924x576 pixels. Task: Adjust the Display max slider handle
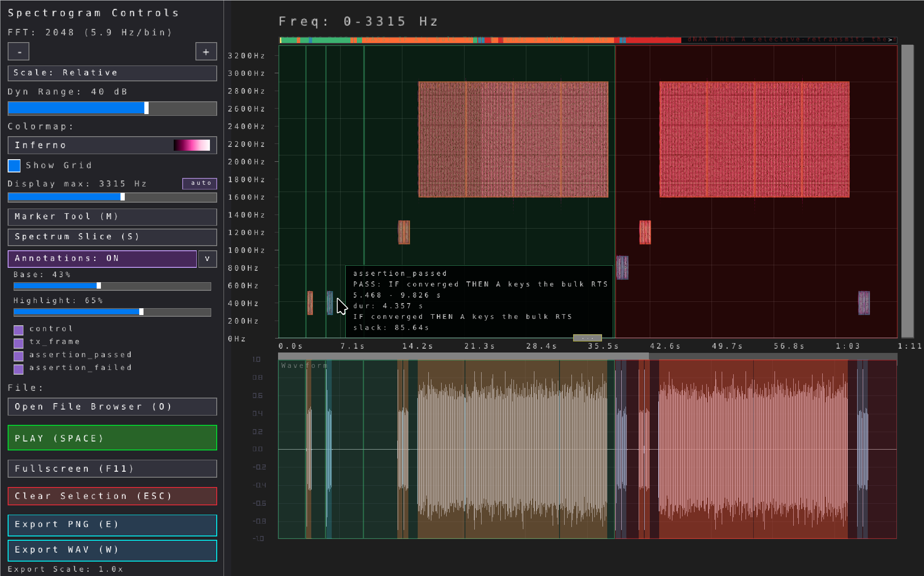coord(123,197)
